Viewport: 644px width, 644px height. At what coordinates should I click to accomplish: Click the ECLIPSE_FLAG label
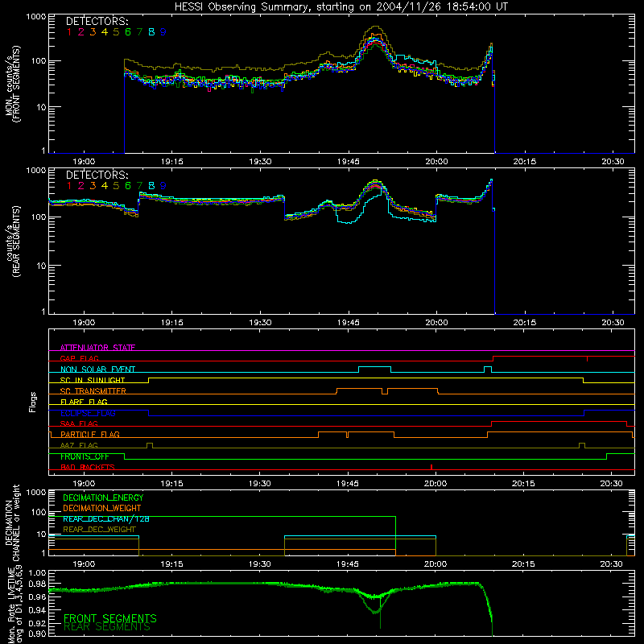coord(88,413)
